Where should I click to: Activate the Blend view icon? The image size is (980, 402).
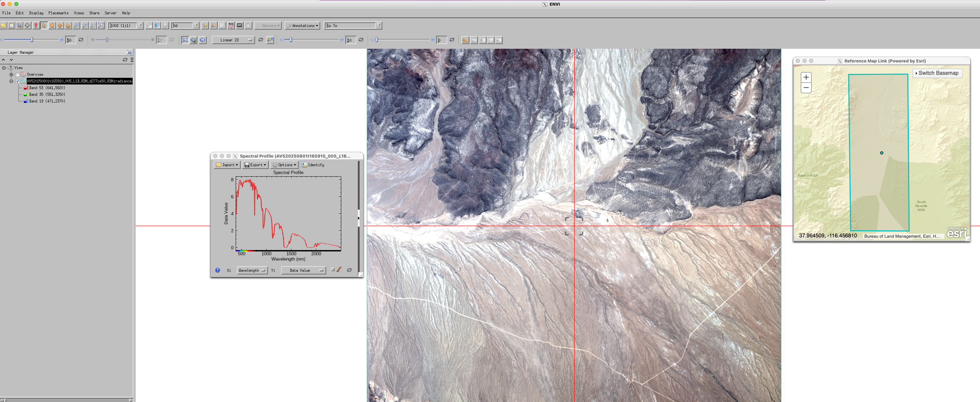coord(482,40)
